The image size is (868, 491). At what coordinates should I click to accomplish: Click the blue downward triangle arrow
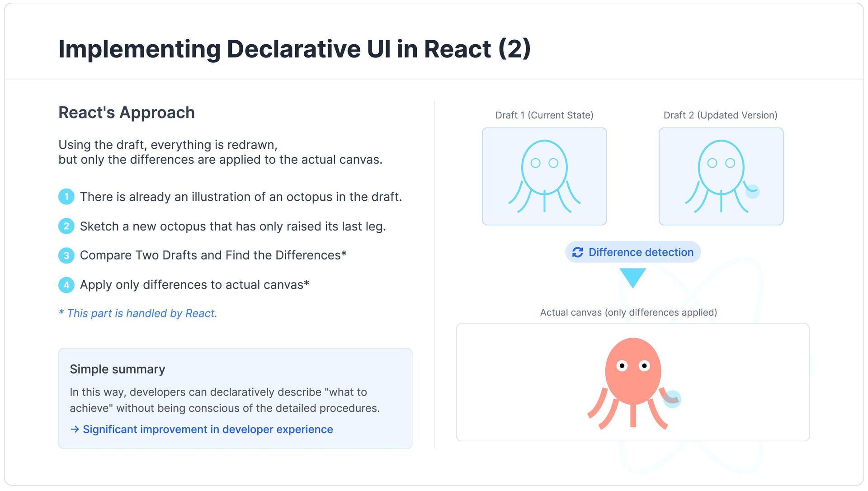pos(632,278)
